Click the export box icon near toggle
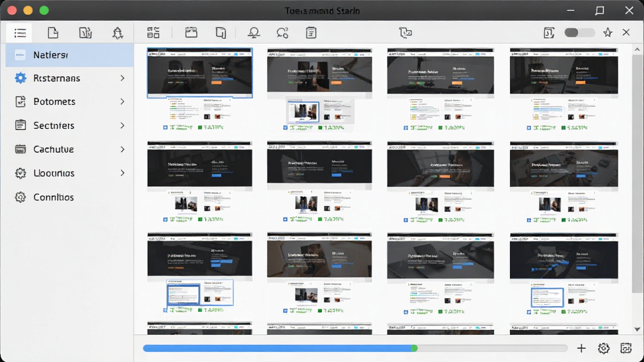The height and width of the screenshot is (362, 644). point(549,33)
